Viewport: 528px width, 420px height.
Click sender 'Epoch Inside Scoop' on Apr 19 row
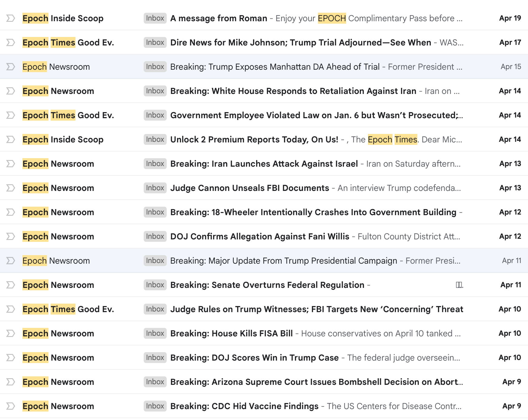(63, 18)
